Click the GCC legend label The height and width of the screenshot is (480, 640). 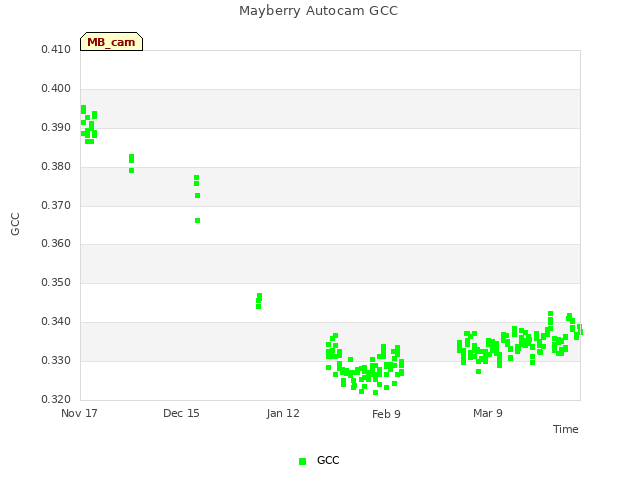328,460
